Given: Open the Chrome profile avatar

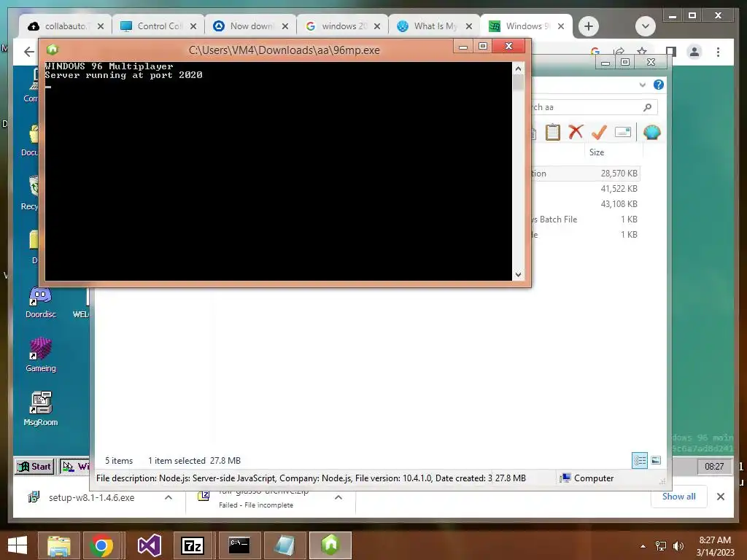Looking at the screenshot, I should click(694, 52).
